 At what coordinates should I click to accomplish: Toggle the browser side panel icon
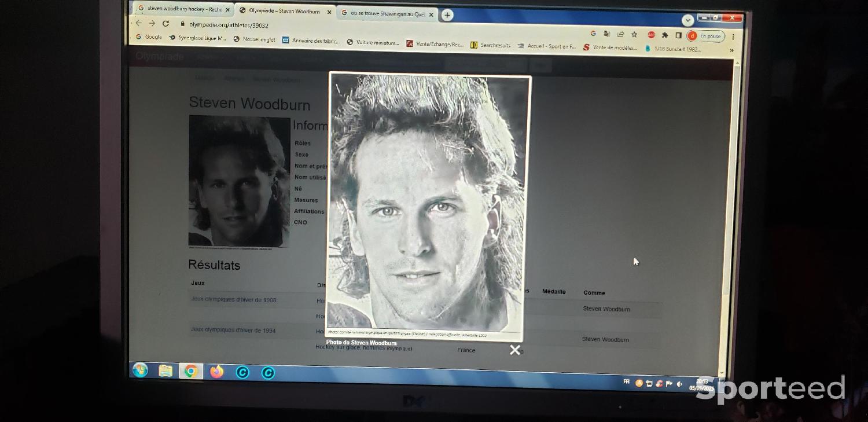click(x=678, y=35)
